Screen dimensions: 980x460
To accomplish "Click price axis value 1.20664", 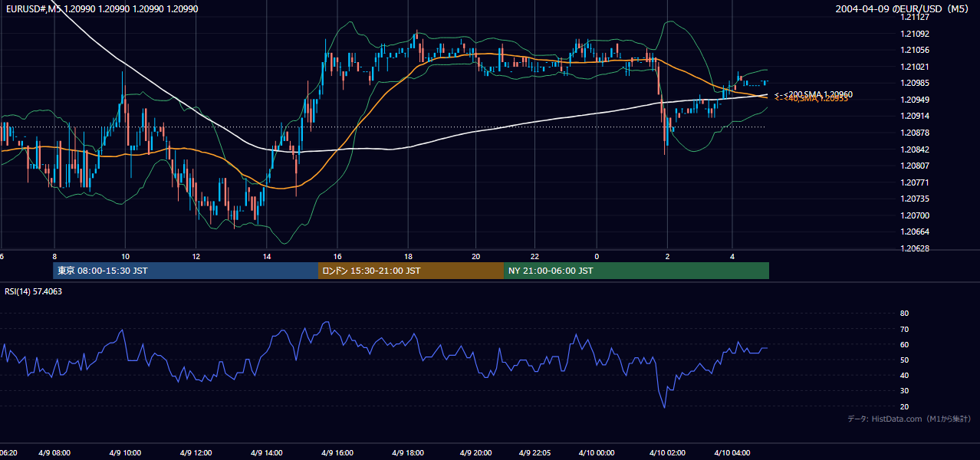I will point(914,232).
